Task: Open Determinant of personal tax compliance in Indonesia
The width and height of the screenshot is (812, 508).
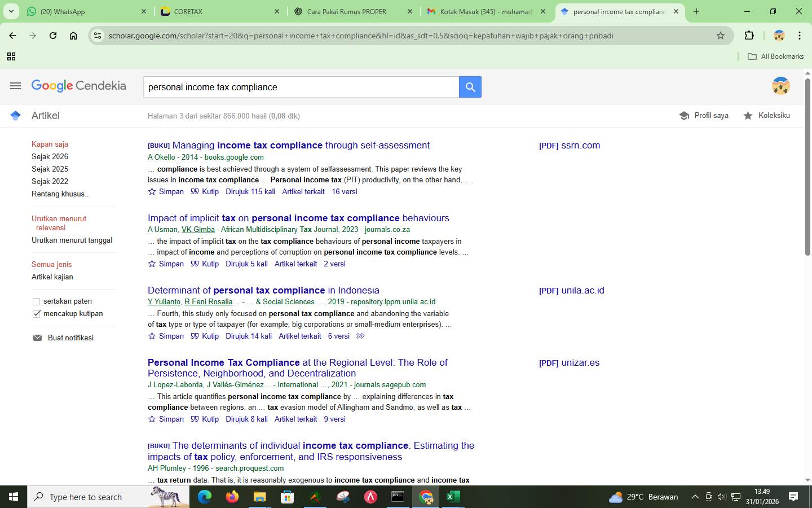Action: (x=263, y=290)
